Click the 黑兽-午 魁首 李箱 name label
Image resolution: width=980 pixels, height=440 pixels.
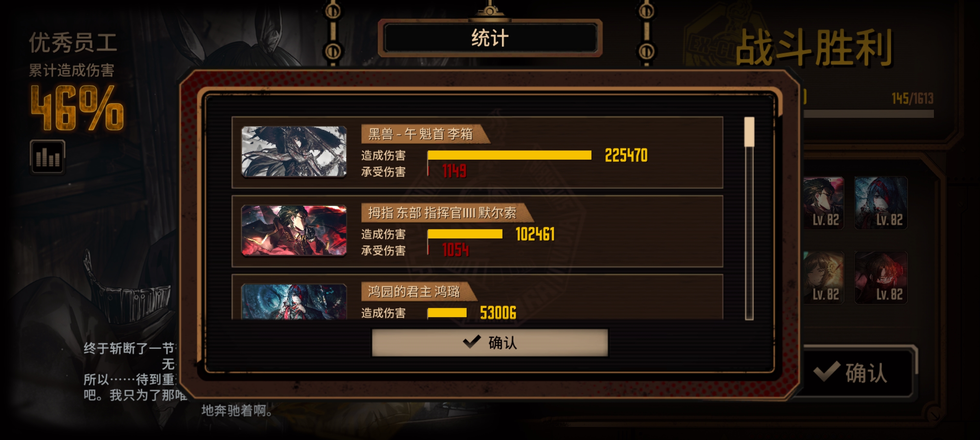tap(421, 134)
